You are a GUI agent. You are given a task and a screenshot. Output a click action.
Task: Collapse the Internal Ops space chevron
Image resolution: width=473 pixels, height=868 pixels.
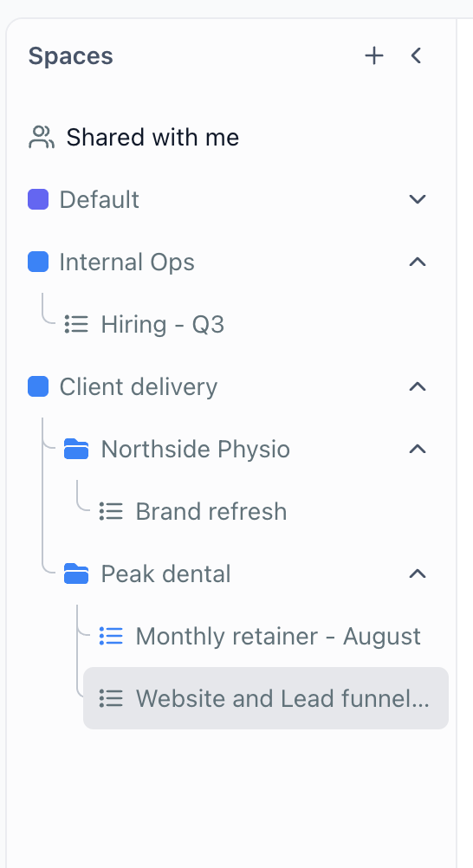tap(417, 262)
